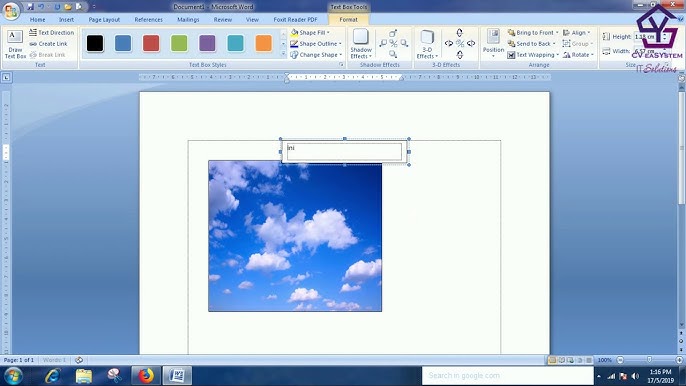Click Send to Back button
Image resolution: width=686 pixels, height=386 pixels.
(531, 44)
